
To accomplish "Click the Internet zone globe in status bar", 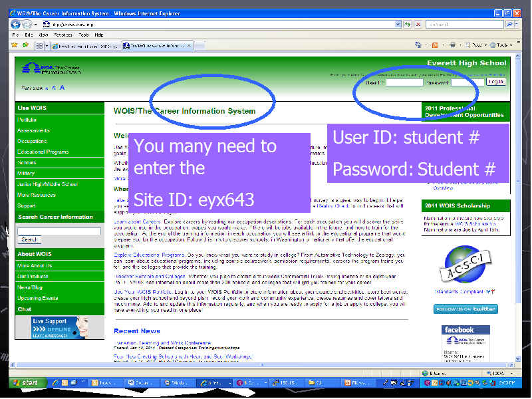I will click(425, 373).
